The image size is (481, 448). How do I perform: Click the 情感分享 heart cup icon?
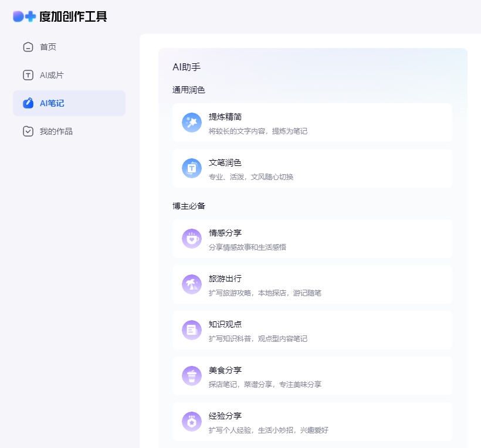(192, 239)
